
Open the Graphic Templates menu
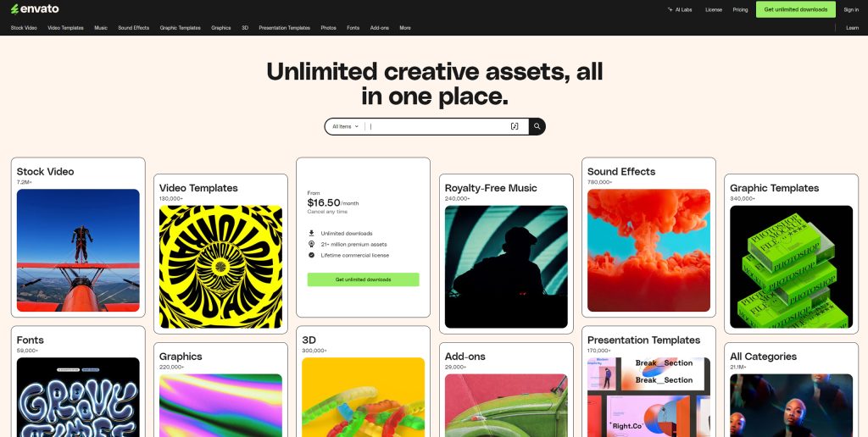[x=180, y=28]
